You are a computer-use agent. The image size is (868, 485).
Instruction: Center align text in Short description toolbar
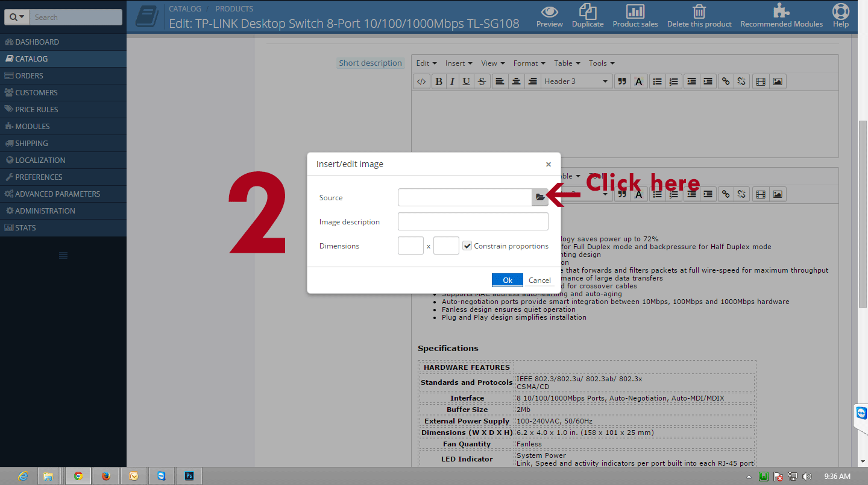point(516,81)
